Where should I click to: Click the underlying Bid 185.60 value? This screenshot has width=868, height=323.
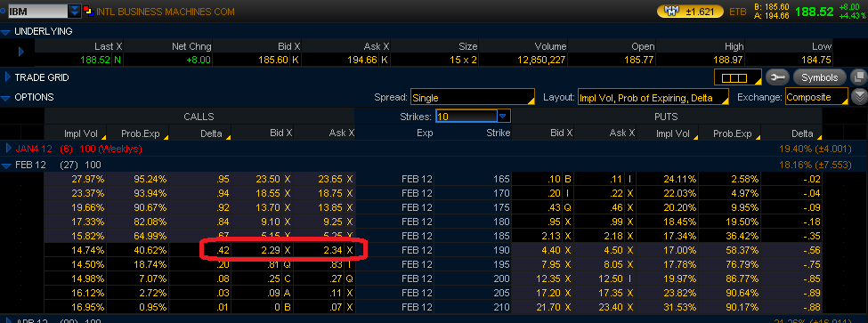coord(272,60)
